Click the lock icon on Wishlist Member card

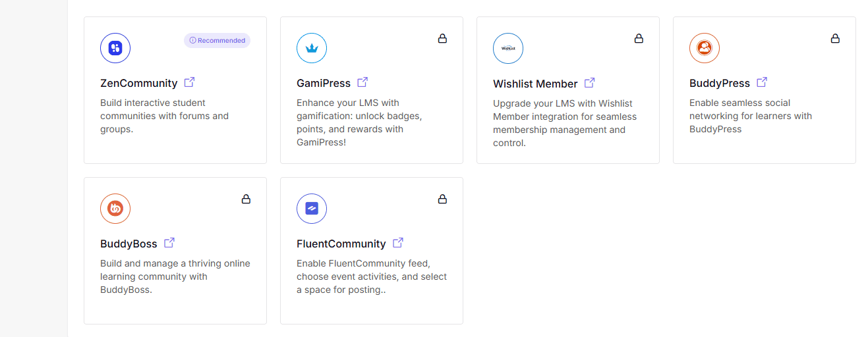(639, 39)
